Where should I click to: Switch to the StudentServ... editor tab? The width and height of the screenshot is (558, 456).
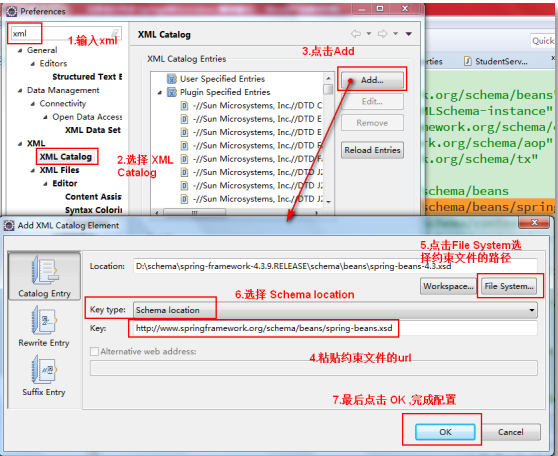tap(496, 61)
